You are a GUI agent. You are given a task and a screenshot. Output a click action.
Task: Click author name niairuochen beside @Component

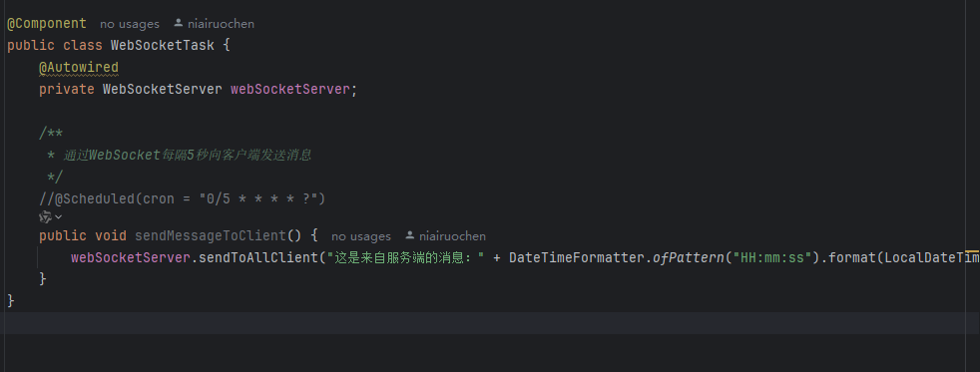click(x=221, y=24)
